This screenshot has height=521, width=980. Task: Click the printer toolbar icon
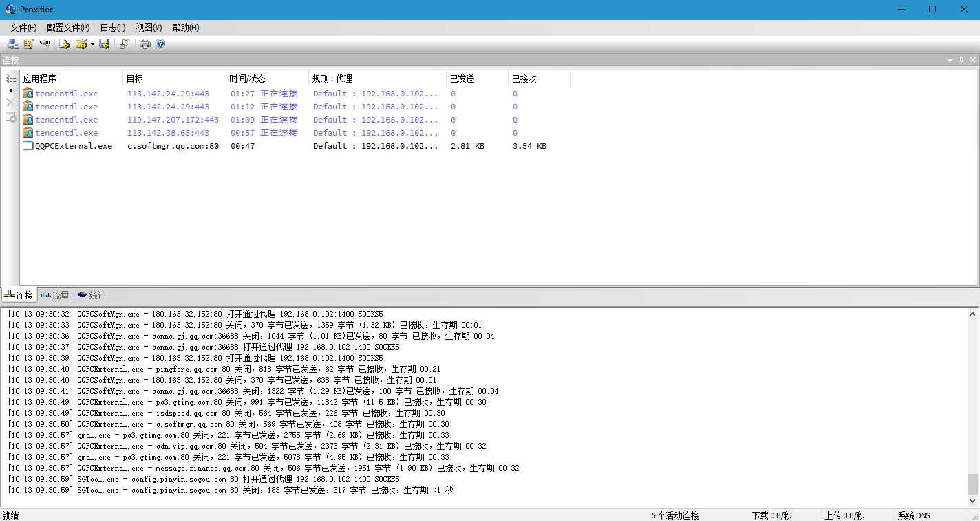point(145,44)
